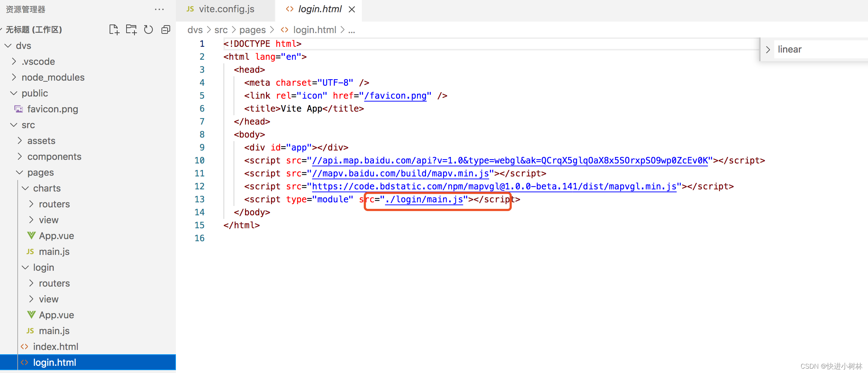The width and height of the screenshot is (868, 373).
Task: Open the api.map.baidu.com script link
Action: click(x=510, y=161)
